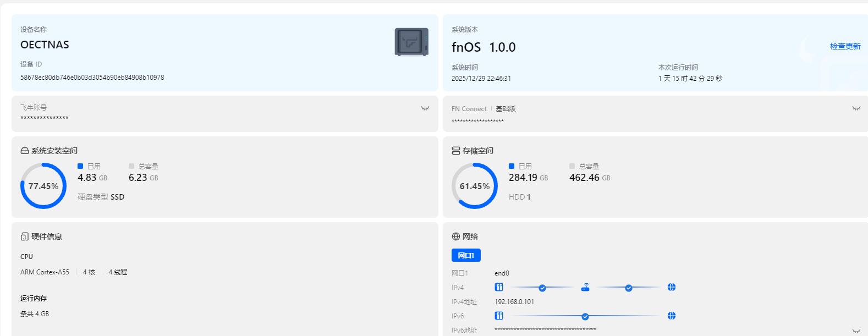Click total capacity value 6.23 GB
868x336 pixels.
pos(144,178)
